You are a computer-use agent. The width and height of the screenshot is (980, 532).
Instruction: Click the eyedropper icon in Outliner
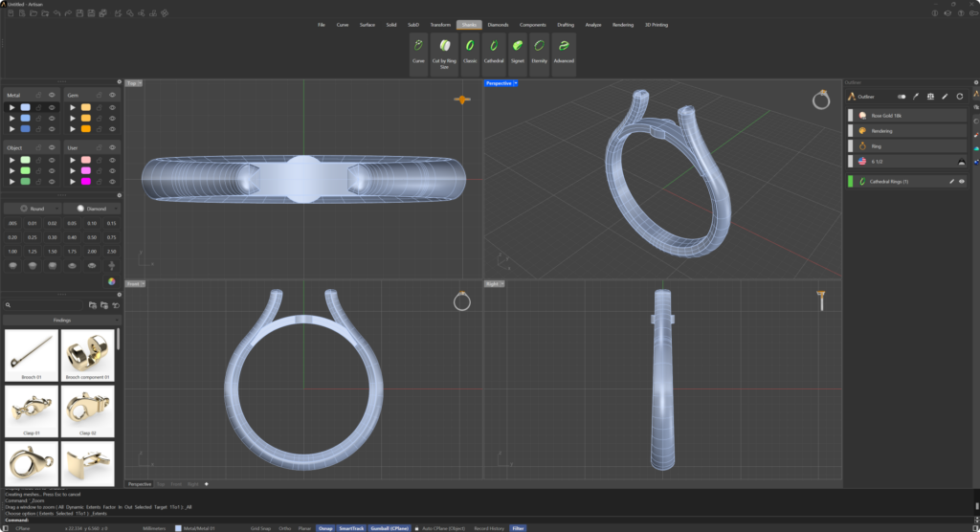(915, 97)
